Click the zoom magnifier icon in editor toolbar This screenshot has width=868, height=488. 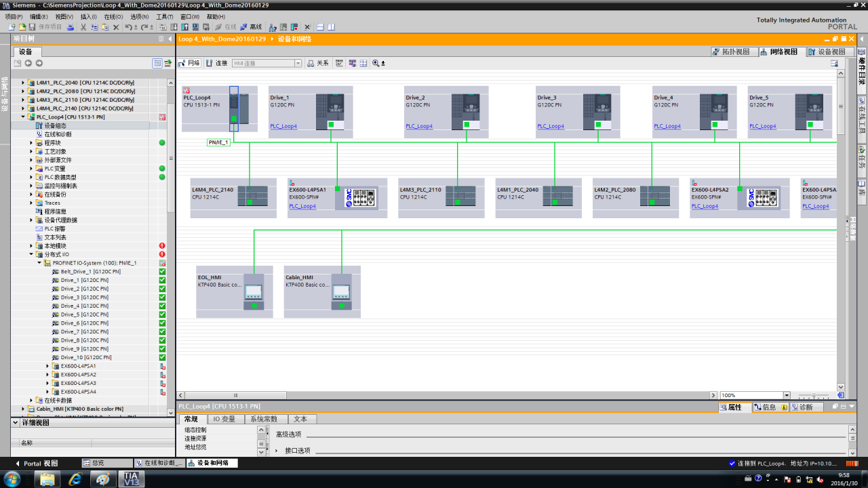click(376, 63)
